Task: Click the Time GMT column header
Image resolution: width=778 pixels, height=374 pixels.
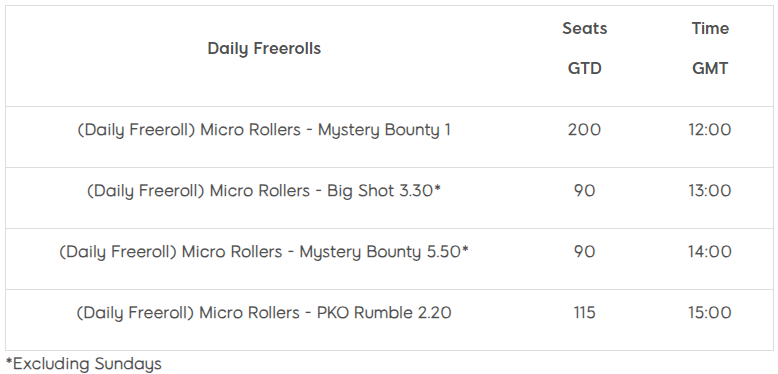Action: click(710, 48)
